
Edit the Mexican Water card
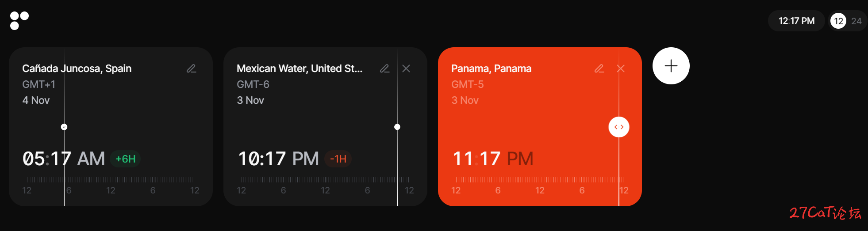[384, 68]
